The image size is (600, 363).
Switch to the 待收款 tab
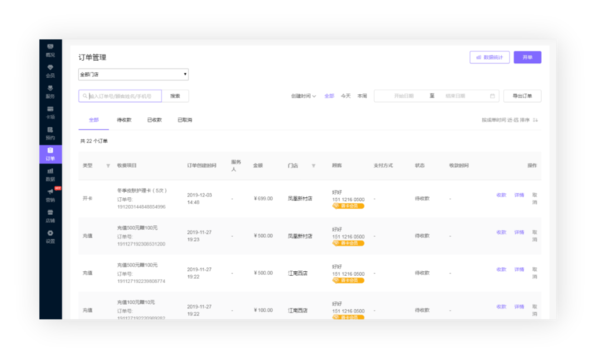click(124, 120)
